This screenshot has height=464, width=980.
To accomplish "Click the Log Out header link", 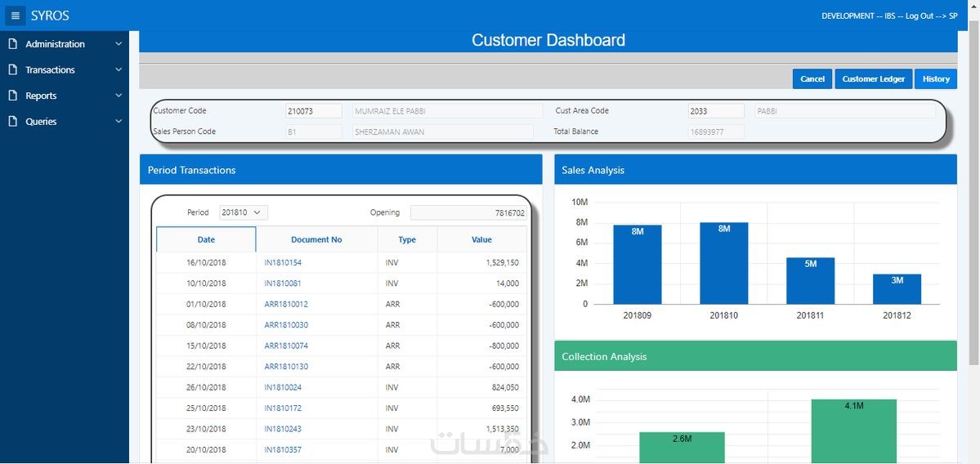I will click(920, 16).
